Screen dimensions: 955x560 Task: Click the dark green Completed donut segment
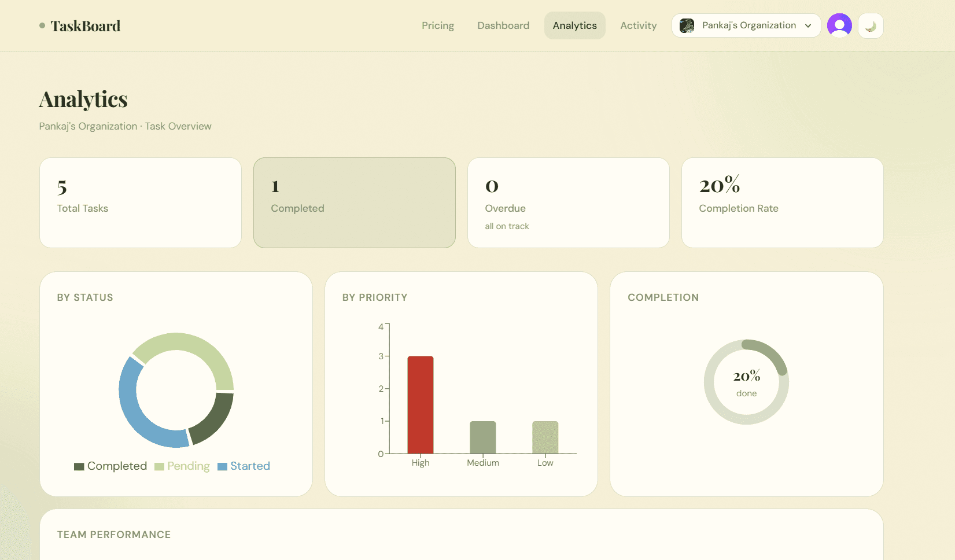215,419
